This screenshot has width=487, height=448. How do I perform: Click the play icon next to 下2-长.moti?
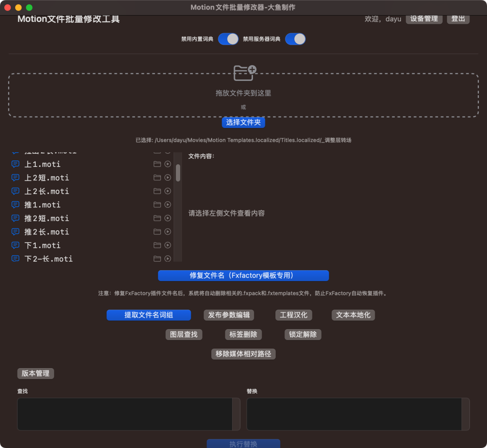(167, 259)
